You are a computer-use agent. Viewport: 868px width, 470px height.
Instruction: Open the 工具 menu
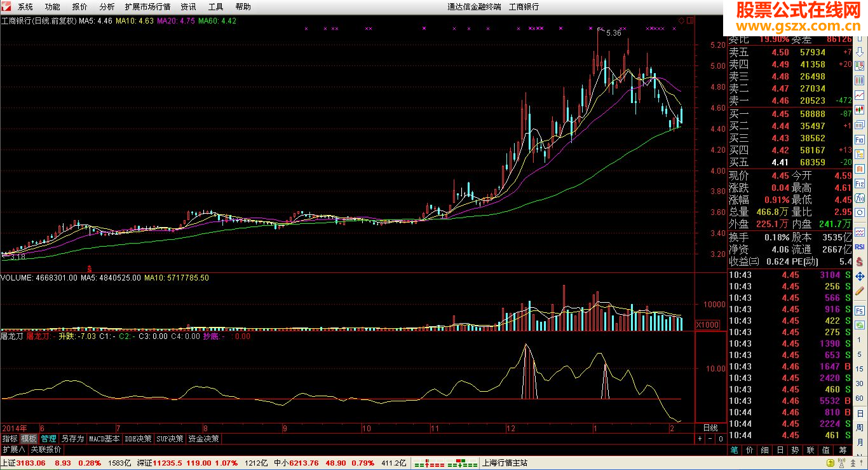point(215,7)
